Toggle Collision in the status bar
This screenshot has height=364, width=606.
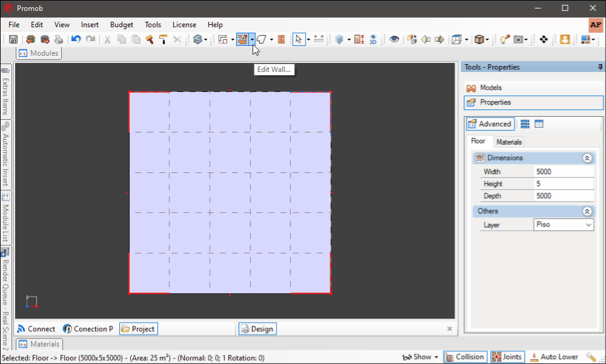(x=464, y=357)
